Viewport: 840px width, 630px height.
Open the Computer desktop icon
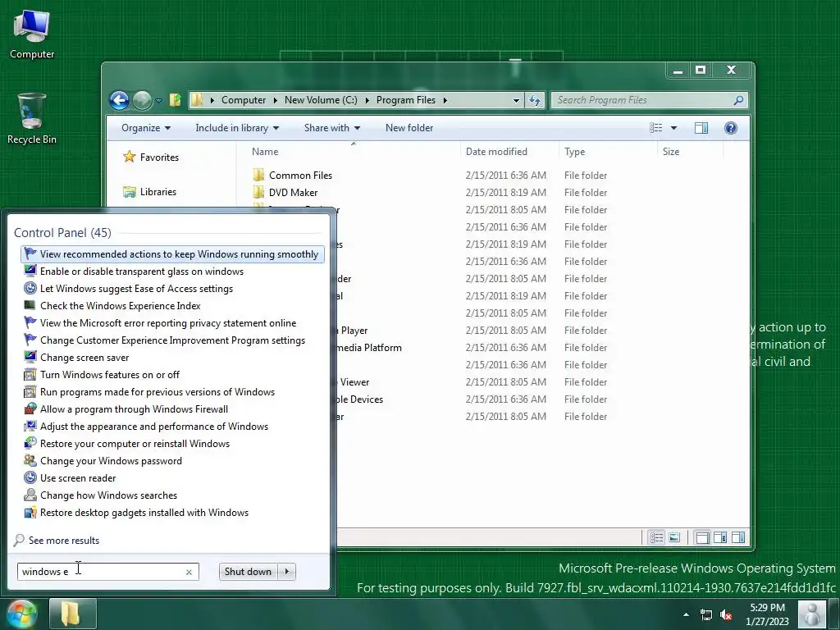(32, 34)
